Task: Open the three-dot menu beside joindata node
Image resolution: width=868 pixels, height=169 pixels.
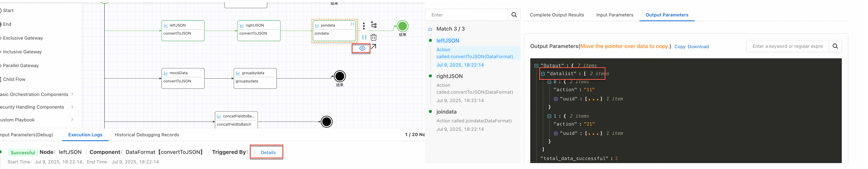Action: tap(364, 26)
